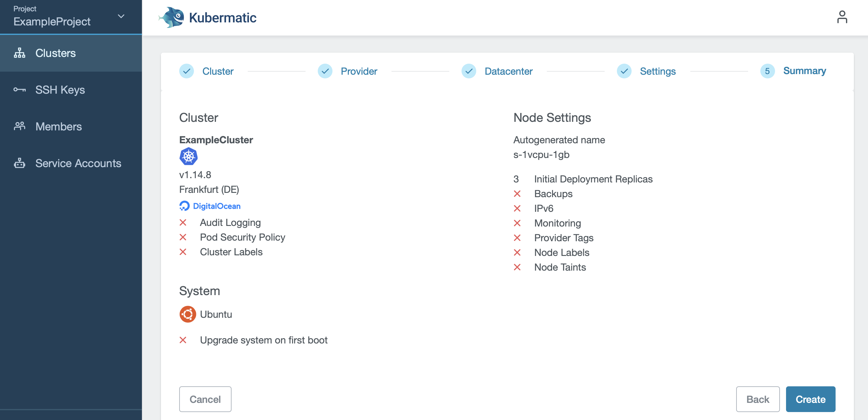Viewport: 868px width, 420px height.
Task: Click the Kubermatic shark logo
Action: tap(171, 17)
